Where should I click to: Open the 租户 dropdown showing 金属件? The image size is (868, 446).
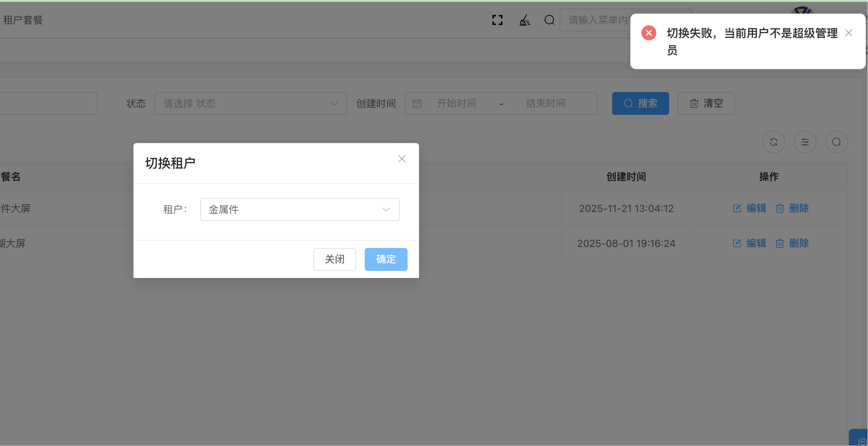pos(300,209)
